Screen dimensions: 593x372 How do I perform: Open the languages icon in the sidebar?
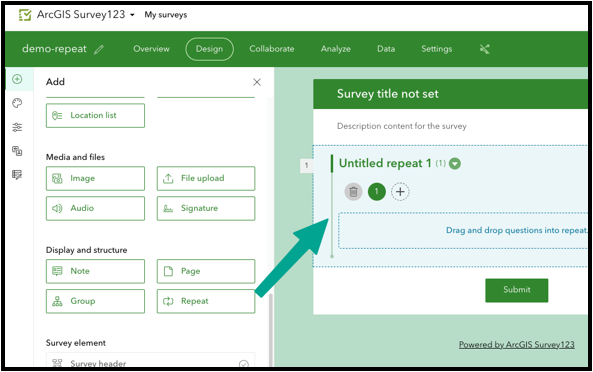pyautogui.click(x=17, y=151)
